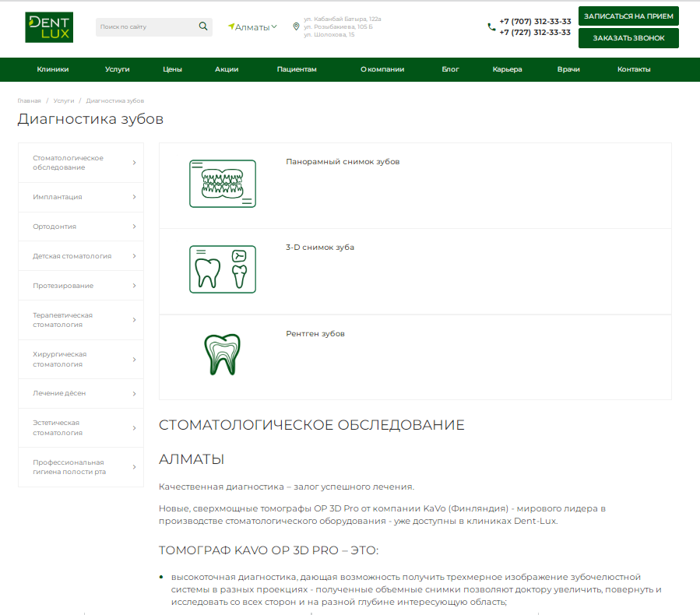Image resolution: width=700 pixels, height=615 pixels.
Task: Expand the Профессиональная гигиена полости рта chevron
Action: 135,467
